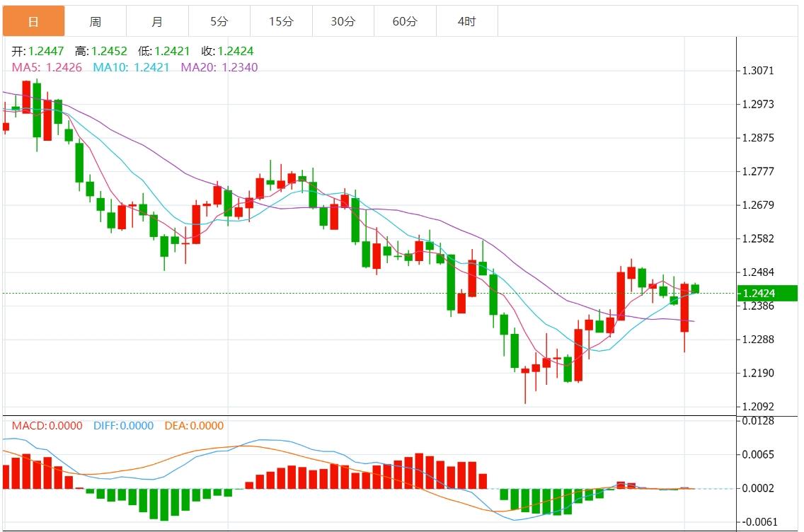This screenshot has width=804, height=532.
Task: Select the 日 daily chart tab
Action: [x=34, y=21]
